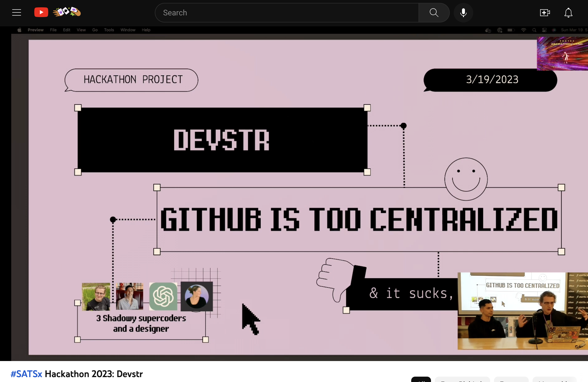The height and width of the screenshot is (382, 588).
Task: Click the Apple logo in recorded menu bar
Action: [x=19, y=30]
